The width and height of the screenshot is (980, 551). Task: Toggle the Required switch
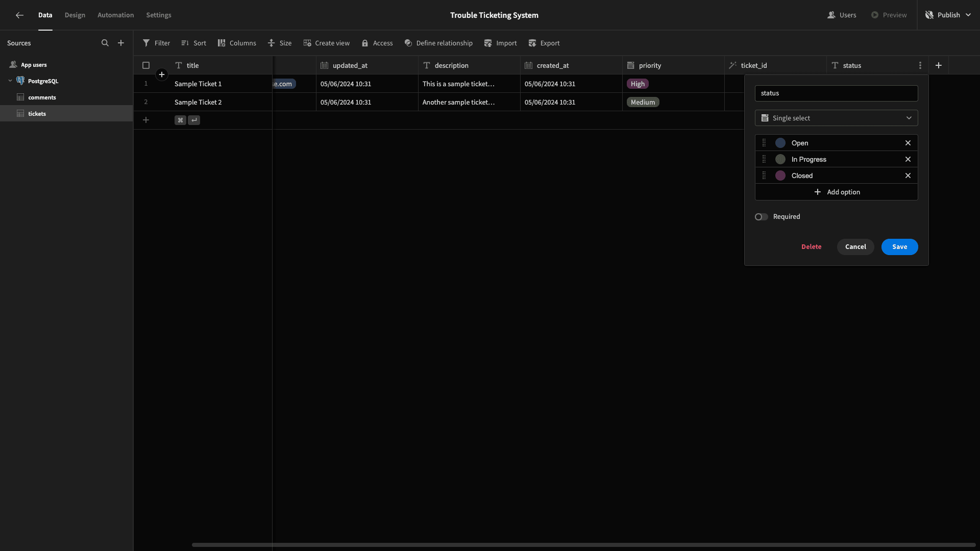(x=762, y=217)
